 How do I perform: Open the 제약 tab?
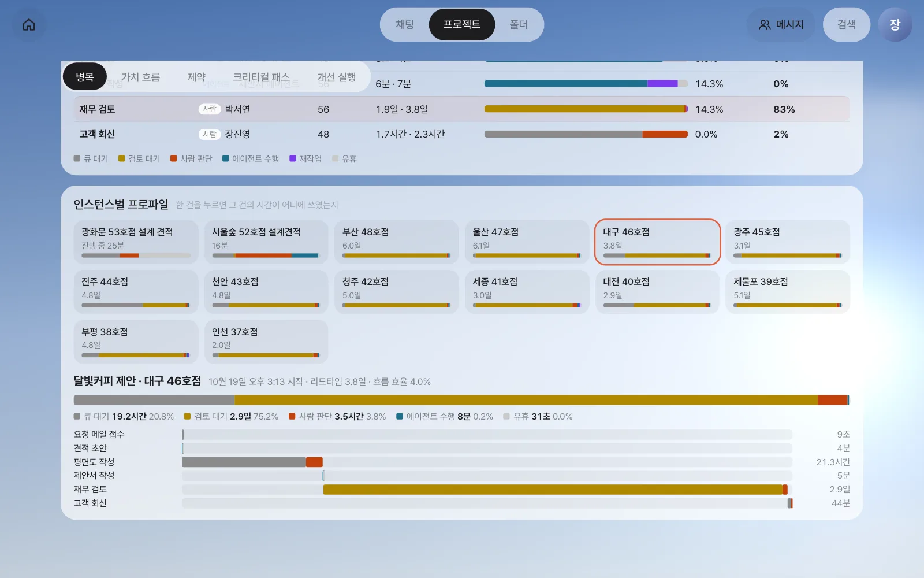[x=196, y=77]
